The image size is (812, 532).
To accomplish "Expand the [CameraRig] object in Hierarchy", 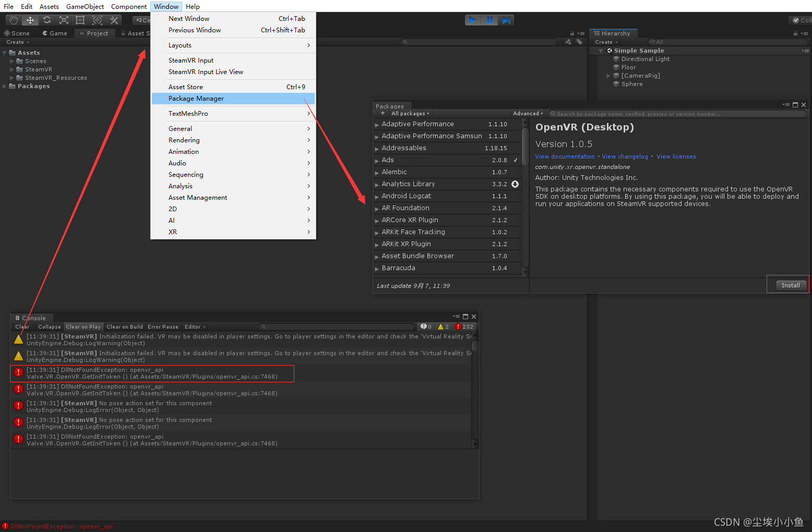I will pos(608,76).
